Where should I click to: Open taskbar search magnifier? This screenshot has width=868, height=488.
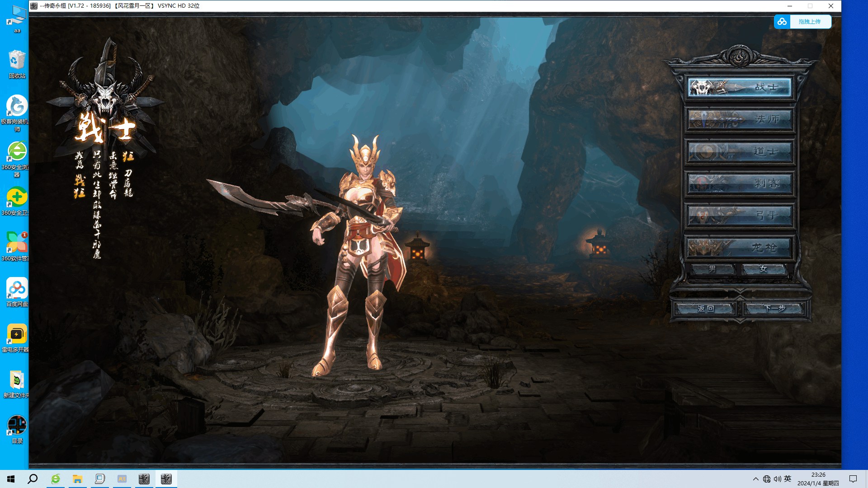tap(33, 479)
